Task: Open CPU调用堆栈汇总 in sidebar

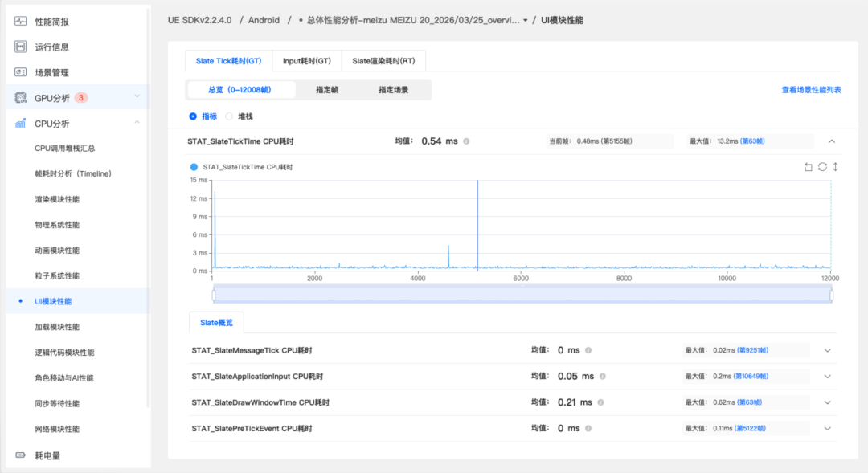Action: coord(65,149)
